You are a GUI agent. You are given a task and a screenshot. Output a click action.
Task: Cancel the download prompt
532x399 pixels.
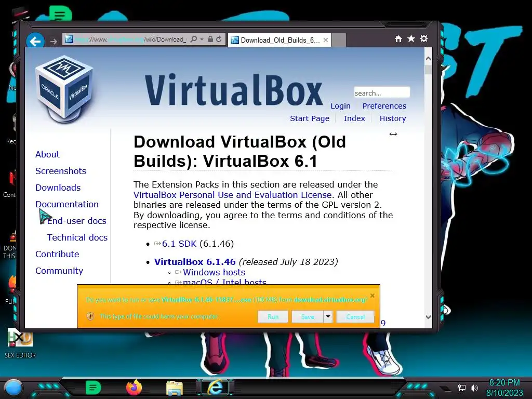coord(355,317)
